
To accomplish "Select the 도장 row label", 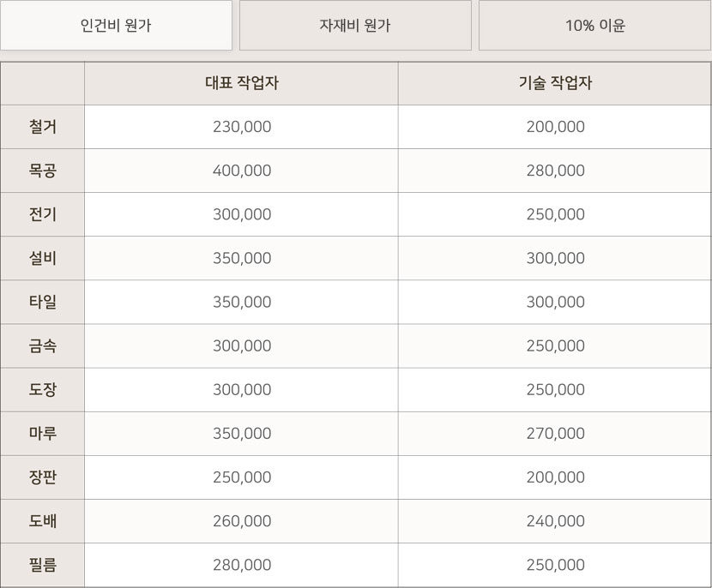I will point(43,389).
